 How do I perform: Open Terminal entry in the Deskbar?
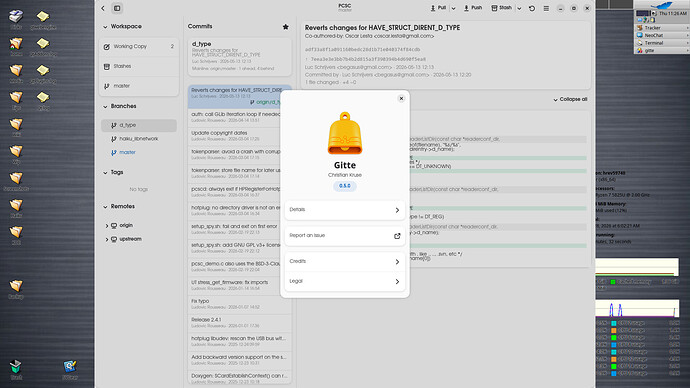click(x=661, y=43)
